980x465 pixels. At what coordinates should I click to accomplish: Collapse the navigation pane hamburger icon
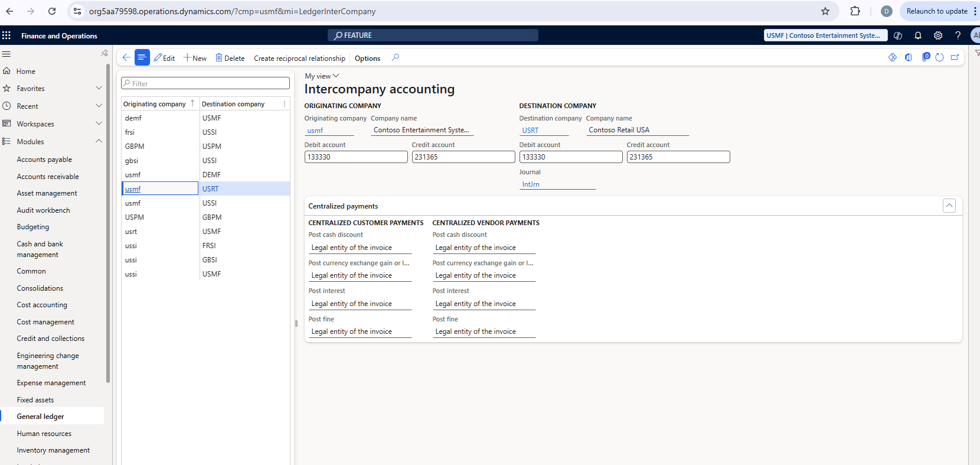pyautogui.click(x=6, y=54)
